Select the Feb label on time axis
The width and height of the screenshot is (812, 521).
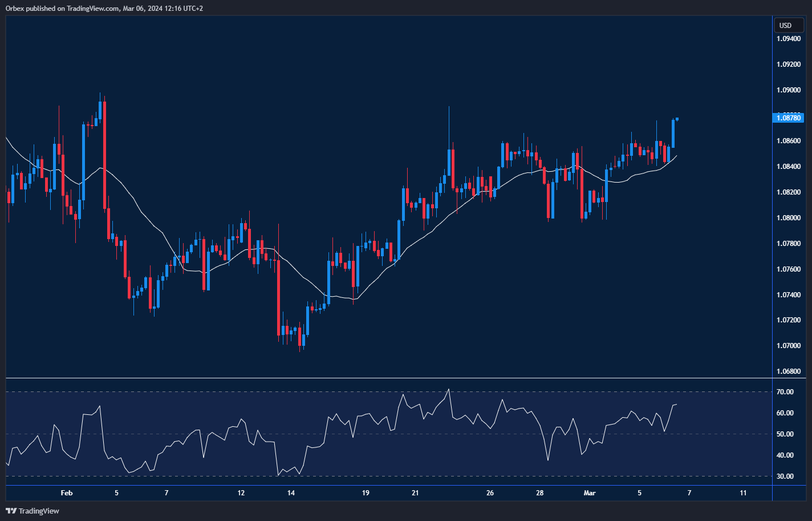click(67, 493)
